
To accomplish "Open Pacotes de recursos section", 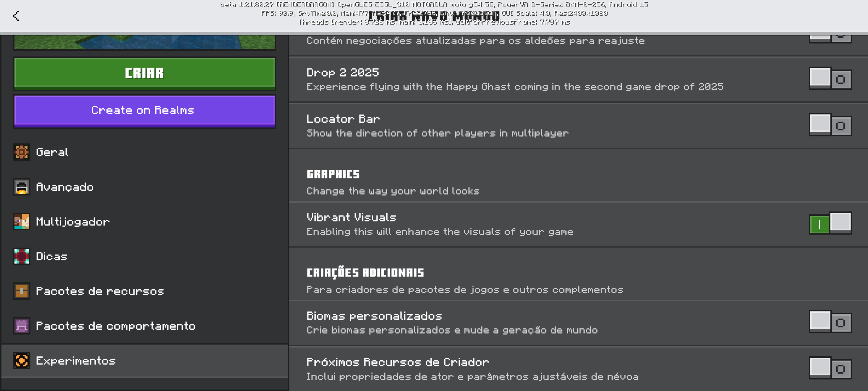I will pyautogui.click(x=100, y=291).
